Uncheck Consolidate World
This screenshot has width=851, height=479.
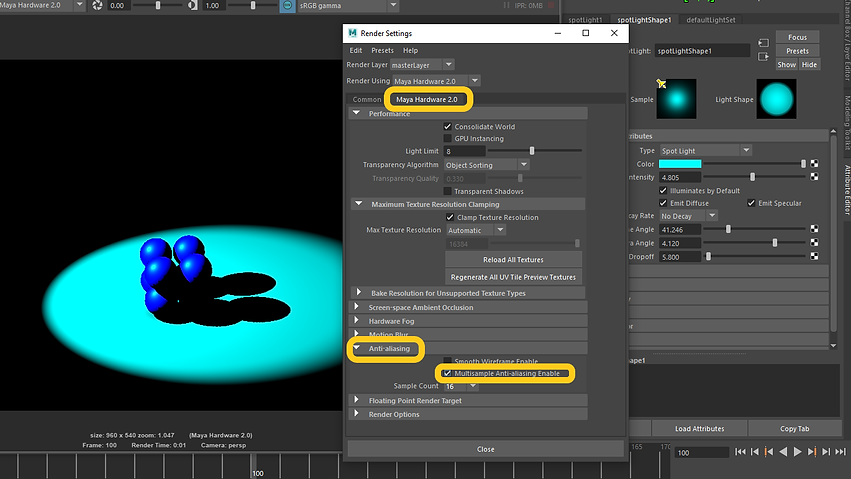point(448,126)
